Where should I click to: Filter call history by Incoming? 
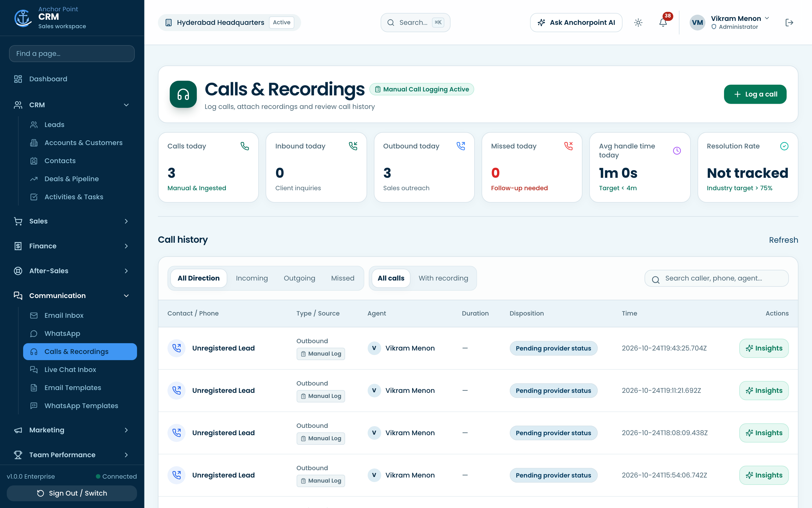pos(252,278)
